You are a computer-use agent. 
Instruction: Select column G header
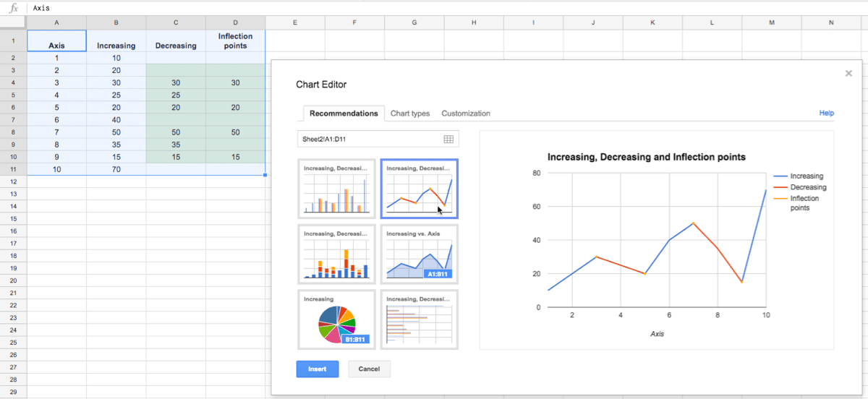coord(414,23)
